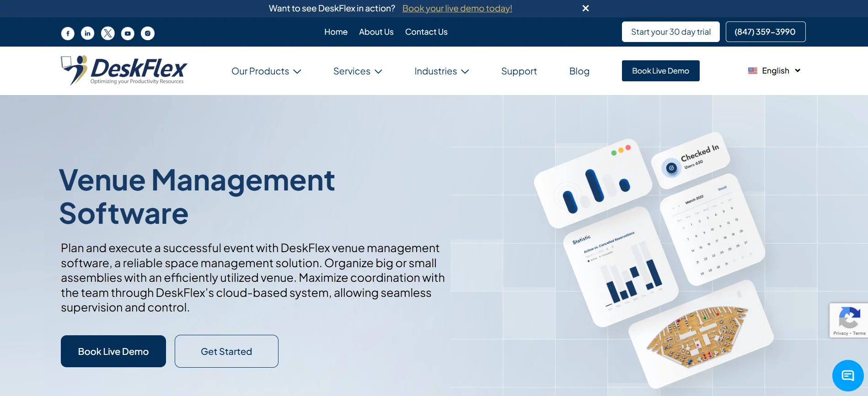
Task: Open DeskFlex X (Twitter) icon
Action: click(x=107, y=33)
